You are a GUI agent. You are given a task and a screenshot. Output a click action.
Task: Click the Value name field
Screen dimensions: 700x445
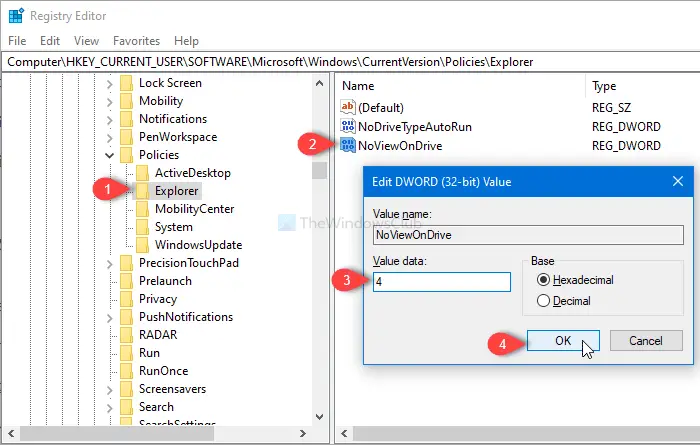point(528,235)
